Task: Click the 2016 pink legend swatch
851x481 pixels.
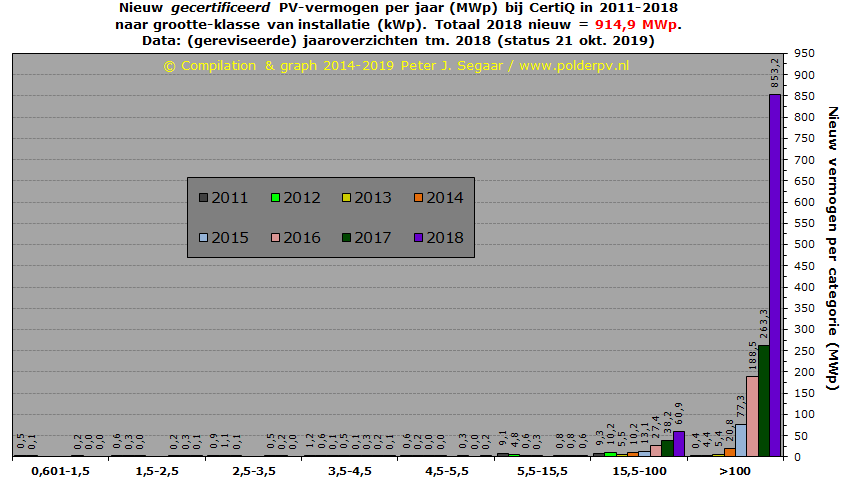Action: (x=275, y=238)
